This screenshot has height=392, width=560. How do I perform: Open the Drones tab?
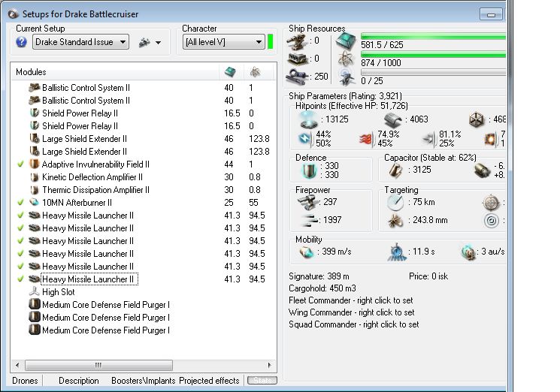(25, 381)
